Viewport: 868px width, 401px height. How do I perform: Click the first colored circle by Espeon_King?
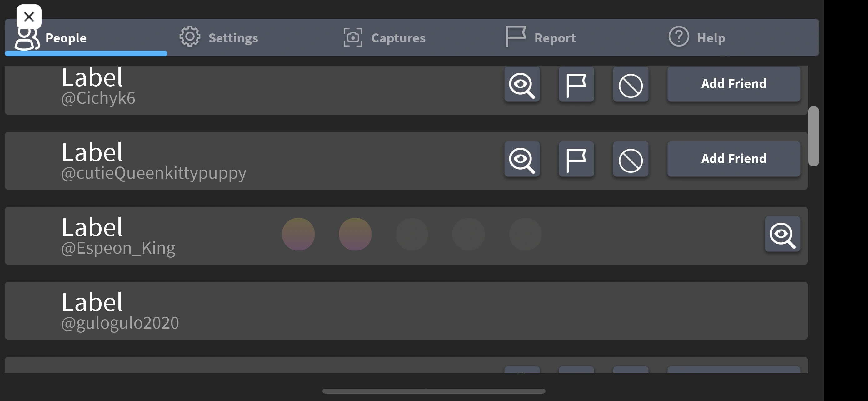[x=298, y=234]
